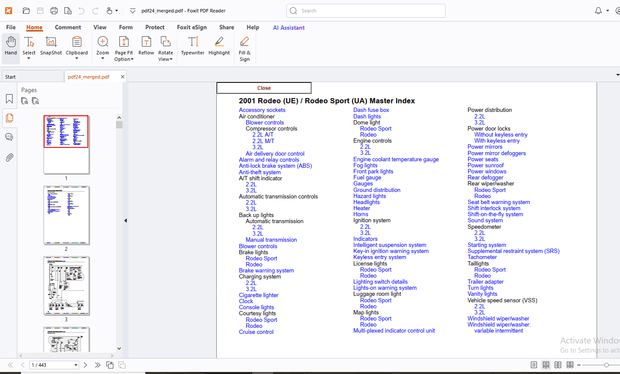Open the Cruise control link
This screenshot has height=374, width=620.
click(256, 332)
